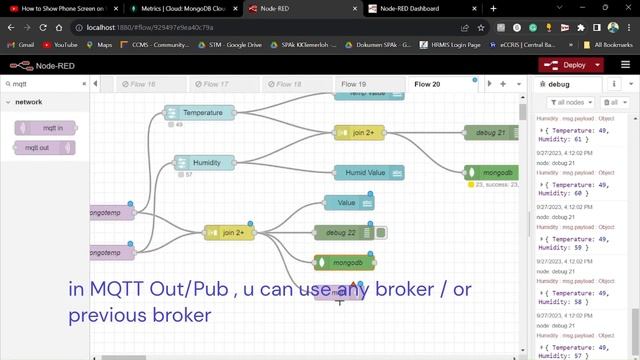This screenshot has width=640, height=360.
Task: Click the Node-RED logo in header
Action: [42, 65]
